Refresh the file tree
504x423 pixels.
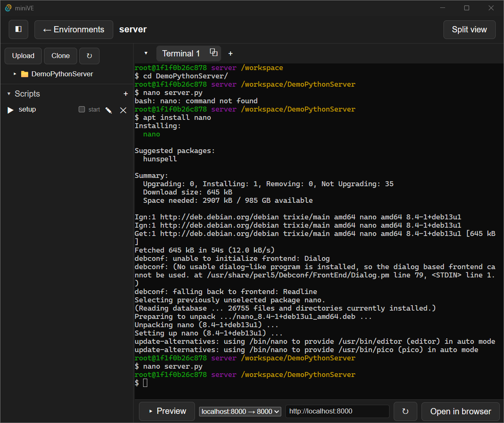pos(89,56)
